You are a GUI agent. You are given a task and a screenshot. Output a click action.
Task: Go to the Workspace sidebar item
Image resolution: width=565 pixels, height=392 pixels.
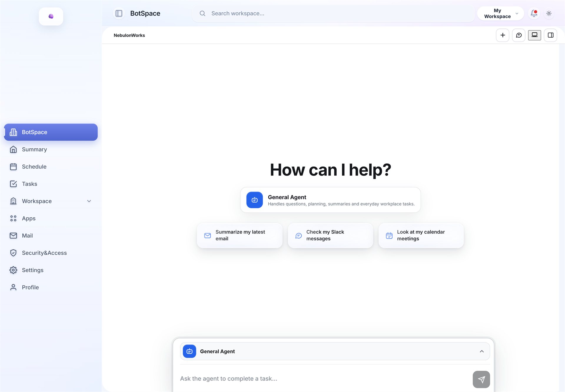point(51,201)
